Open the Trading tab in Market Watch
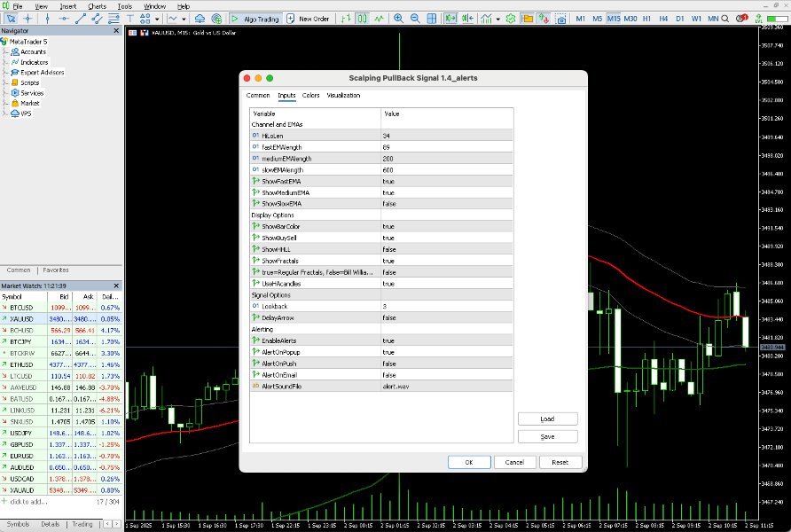 [82, 524]
